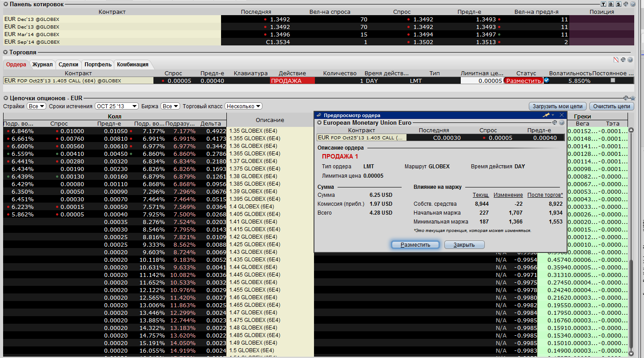Click help icon in European Monetary Union Euro section

561,122
